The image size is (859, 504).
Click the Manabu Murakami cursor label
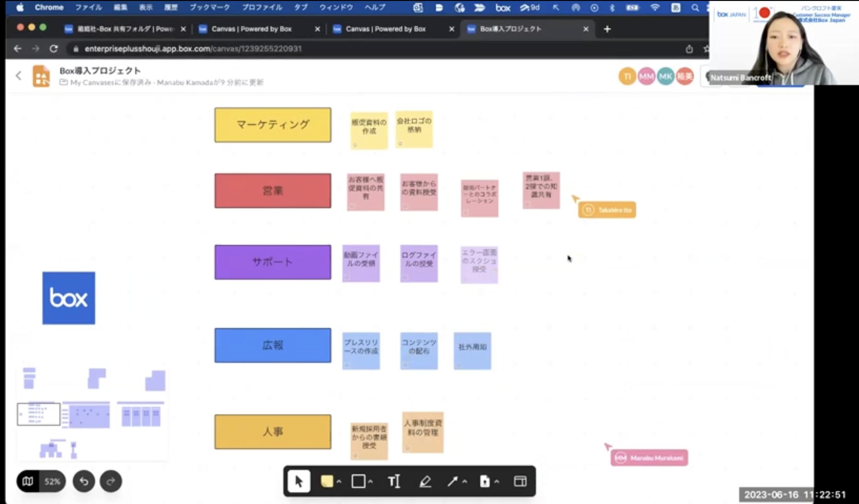point(649,458)
